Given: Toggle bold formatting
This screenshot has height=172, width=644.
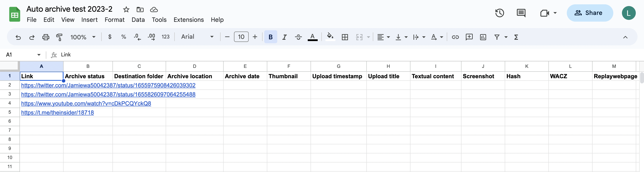Looking at the screenshot, I should point(271,37).
